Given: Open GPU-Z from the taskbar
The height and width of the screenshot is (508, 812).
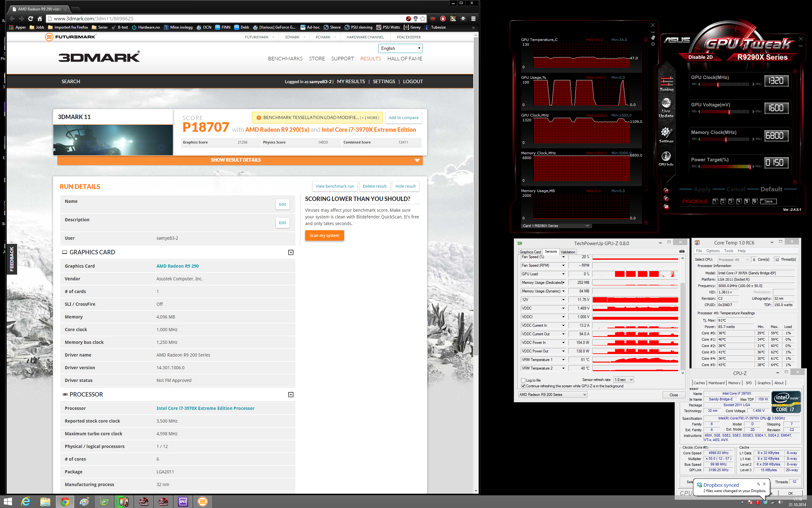Looking at the screenshot, I should pyautogui.click(x=104, y=502).
